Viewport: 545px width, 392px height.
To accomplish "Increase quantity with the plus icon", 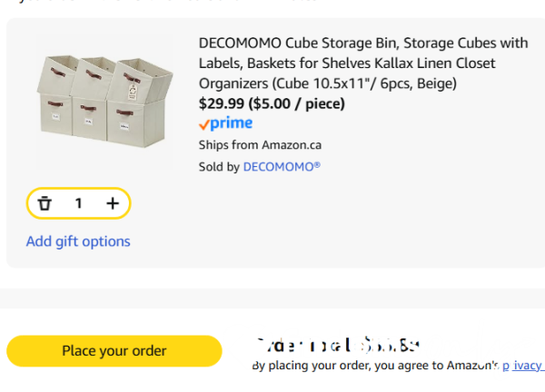I will click(113, 203).
